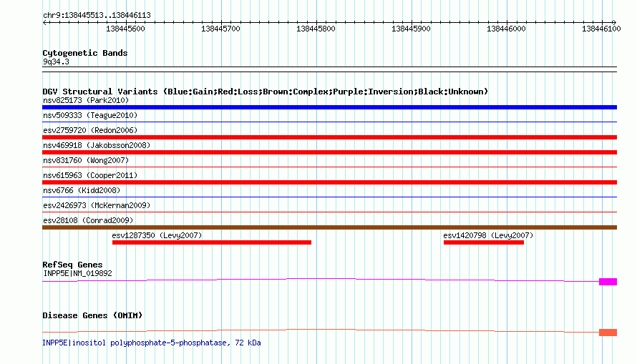Viewport: 637px width, 364px height.
Task: Open INPP5E inositol polyphosphate-5-phosphatase link
Action: click(152, 343)
